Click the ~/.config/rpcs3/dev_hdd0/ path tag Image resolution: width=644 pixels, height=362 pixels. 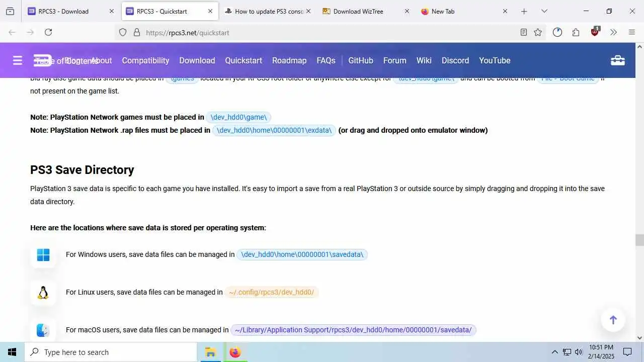271,292
